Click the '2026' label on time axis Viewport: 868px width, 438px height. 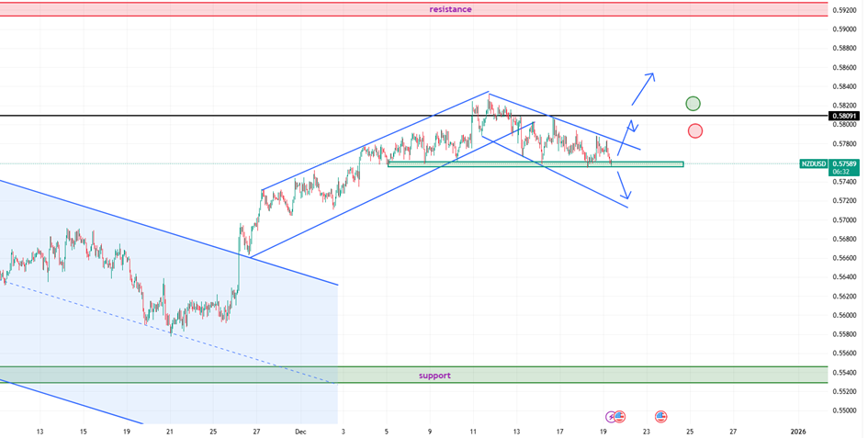798,430
